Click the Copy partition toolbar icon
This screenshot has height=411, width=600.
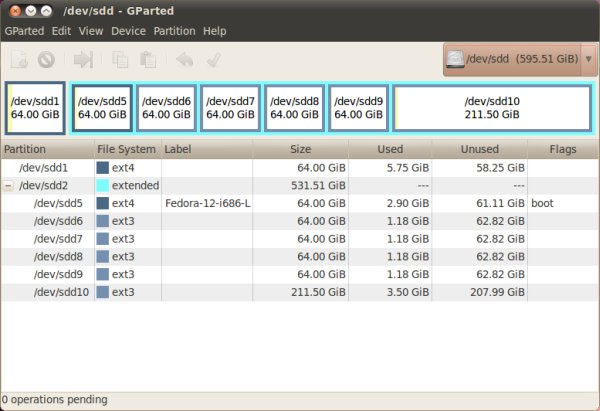[120, 60]
